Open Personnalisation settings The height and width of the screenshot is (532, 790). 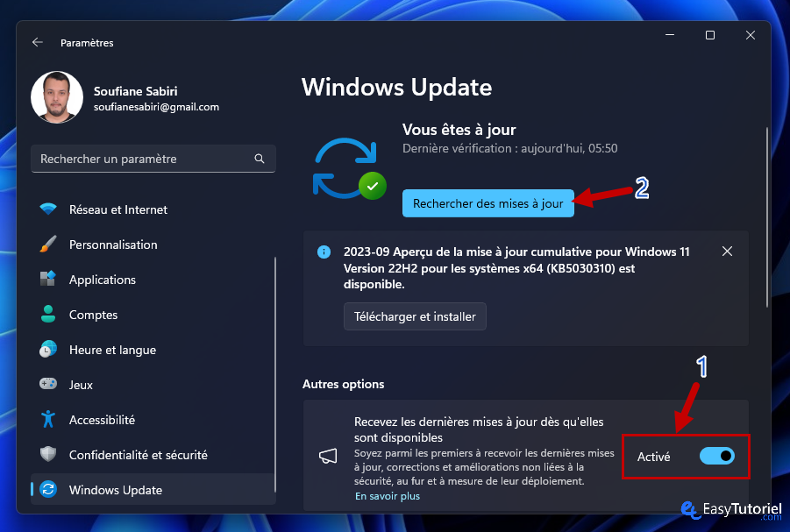click(153, 245)
